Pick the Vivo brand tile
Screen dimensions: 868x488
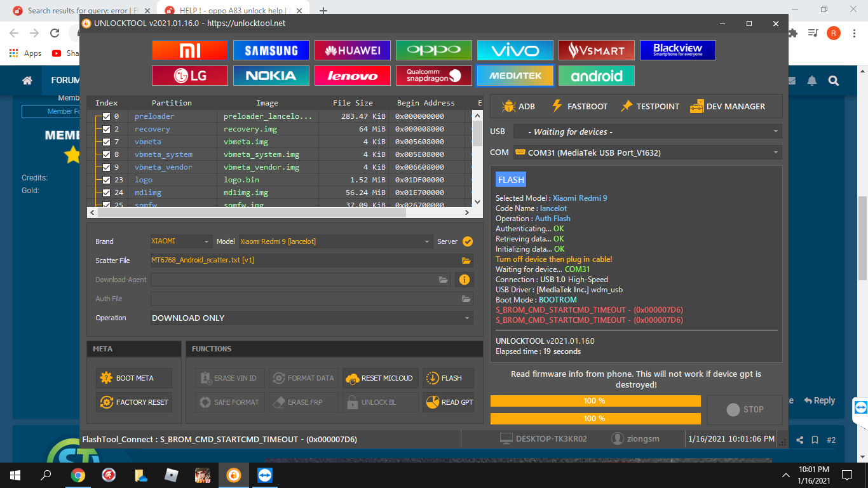point(515,50)
